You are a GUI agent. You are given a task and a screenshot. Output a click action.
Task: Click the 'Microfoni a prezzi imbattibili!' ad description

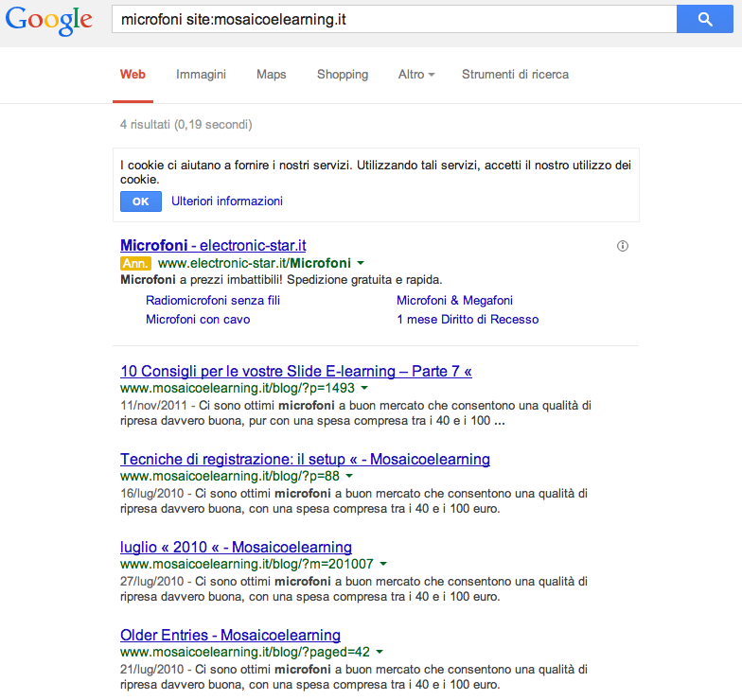(281, 280)
